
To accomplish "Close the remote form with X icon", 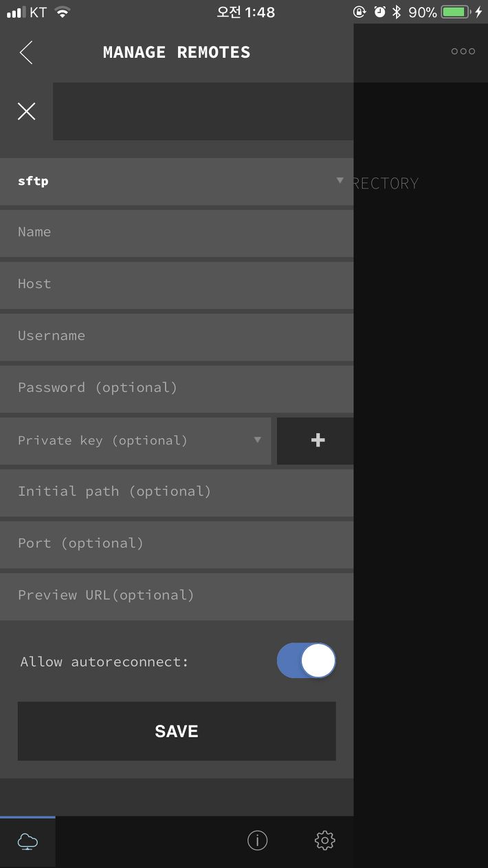I will coord(26,111).
